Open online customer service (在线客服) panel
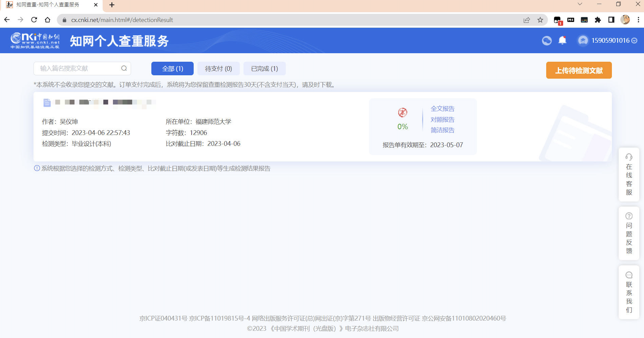This screenshot has height=338, width=644. coord(629,175)
